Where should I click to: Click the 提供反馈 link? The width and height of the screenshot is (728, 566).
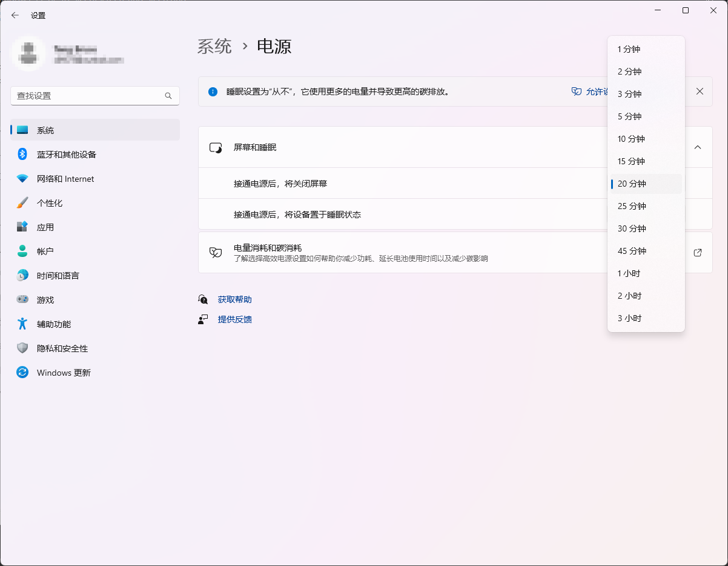(x=235, y=319)
